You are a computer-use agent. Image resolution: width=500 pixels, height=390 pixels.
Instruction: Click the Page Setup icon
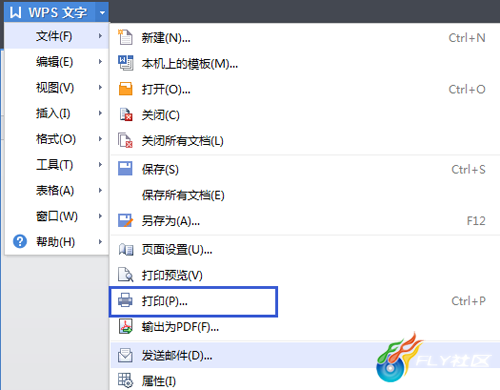[126, 249]
